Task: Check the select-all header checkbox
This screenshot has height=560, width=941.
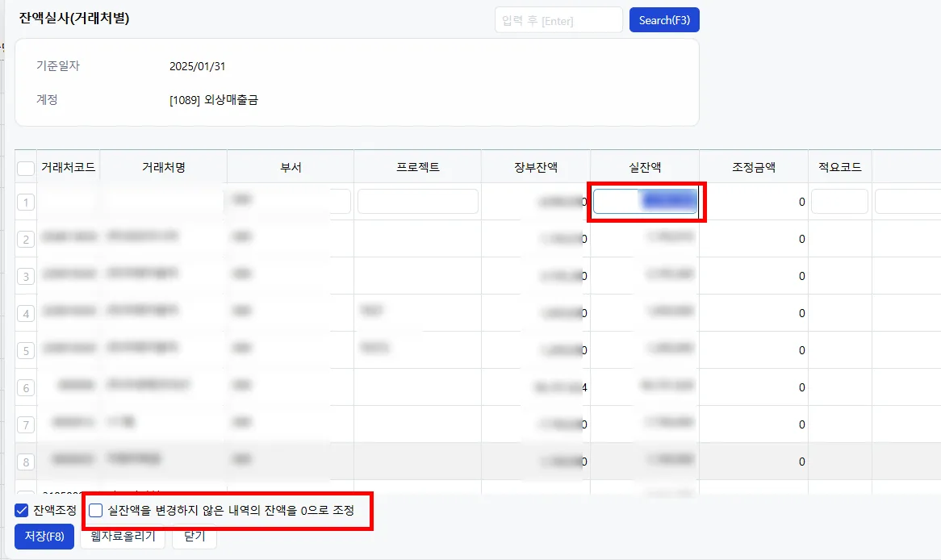Action: (x=26, y=168)
